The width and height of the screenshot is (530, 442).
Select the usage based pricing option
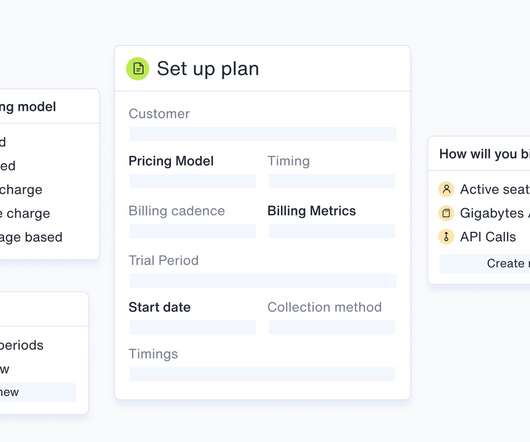tap(31, 237)
